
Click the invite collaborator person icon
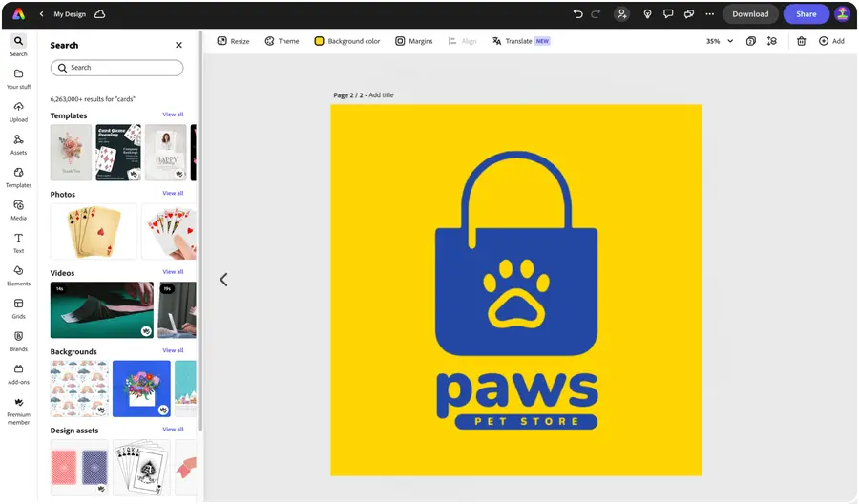(x=621, y=14)
